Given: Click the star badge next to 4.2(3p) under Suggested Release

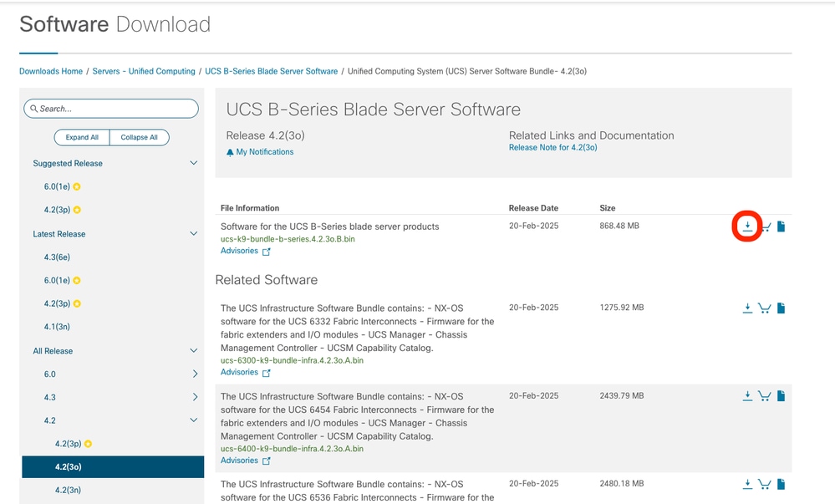Looking at the screenshot, I should pos(77,210).
